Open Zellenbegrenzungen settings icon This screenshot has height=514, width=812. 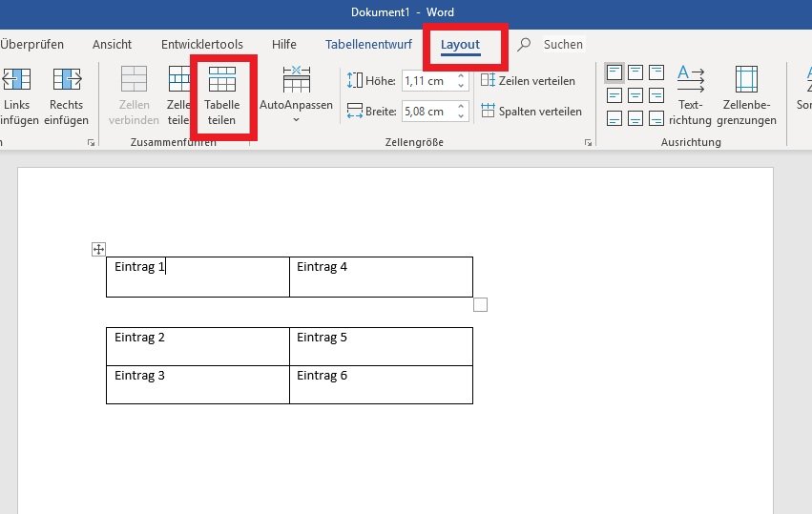click(746, 79)
